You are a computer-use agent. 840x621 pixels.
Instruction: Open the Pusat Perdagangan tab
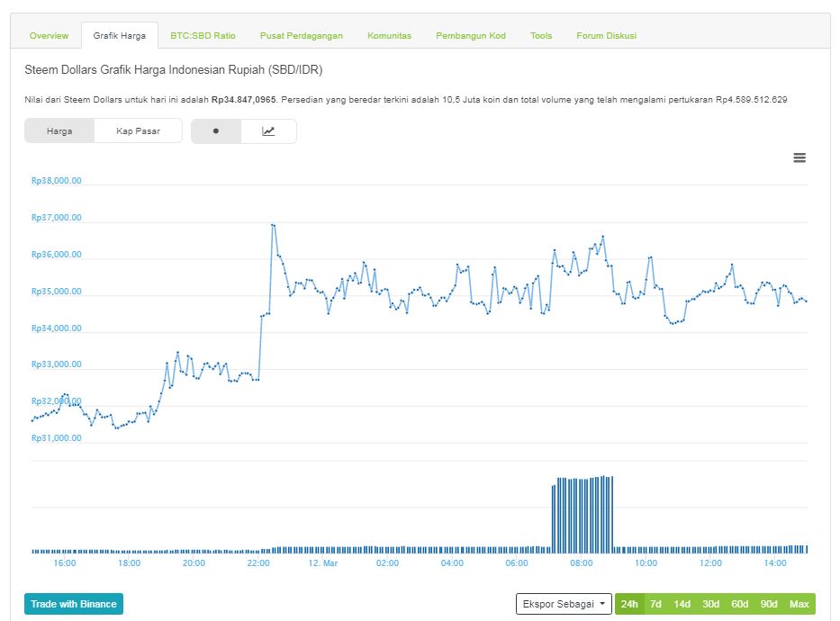coord(302,36)
